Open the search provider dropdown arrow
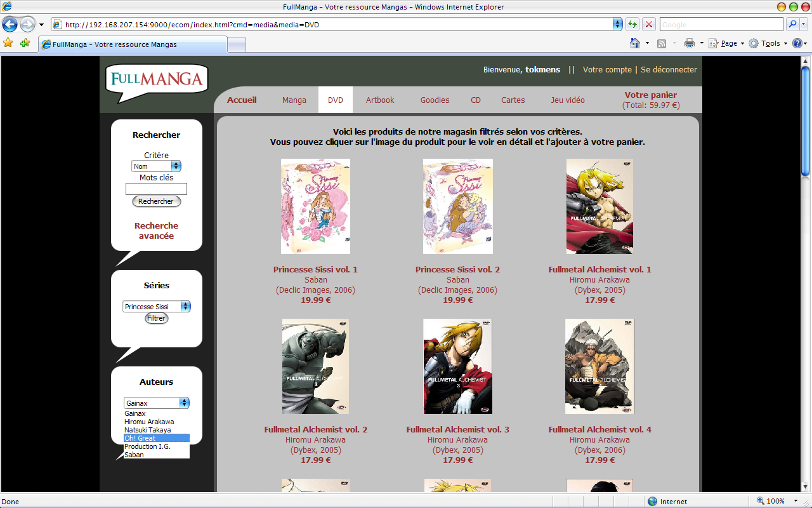 tap(804, 25)
